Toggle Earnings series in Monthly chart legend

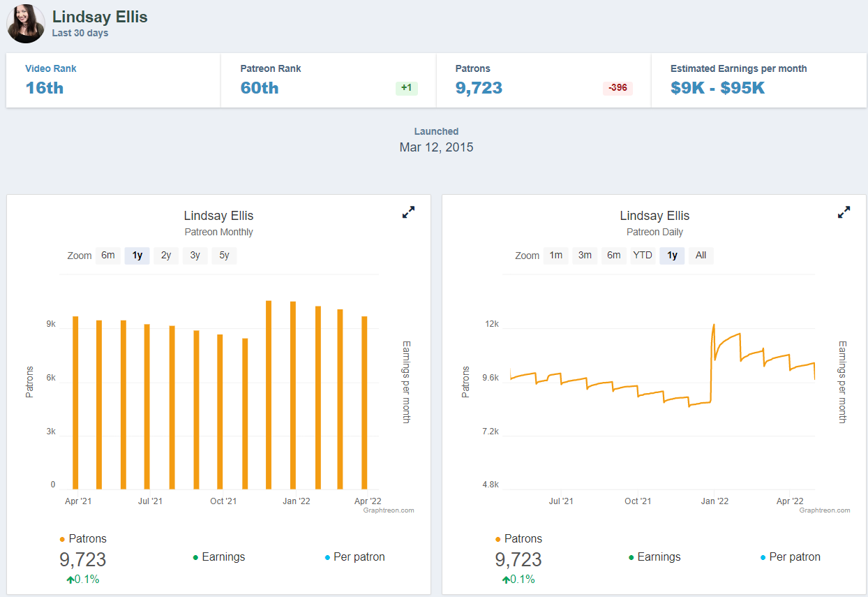(218, 557)
